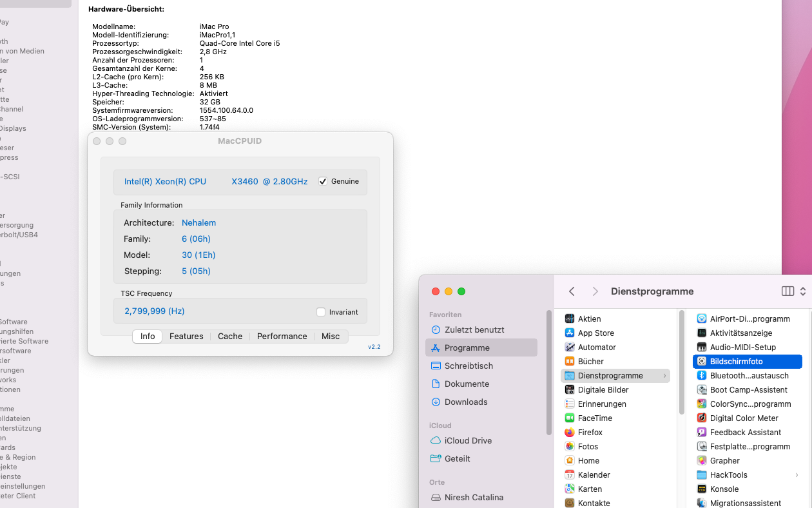Screen dimensions: 812x508
Task: Click the Model value 30 (1Eh)
Action: 198,255
